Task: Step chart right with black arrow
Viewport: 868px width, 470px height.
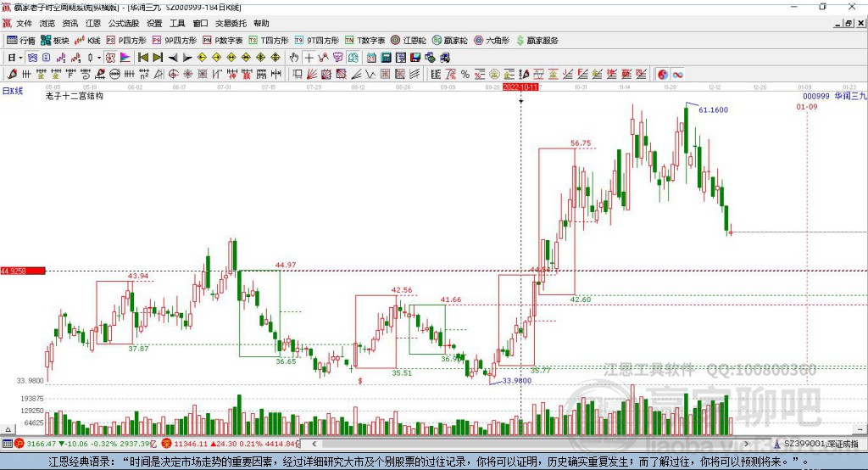Action: [x=187, y=58]
